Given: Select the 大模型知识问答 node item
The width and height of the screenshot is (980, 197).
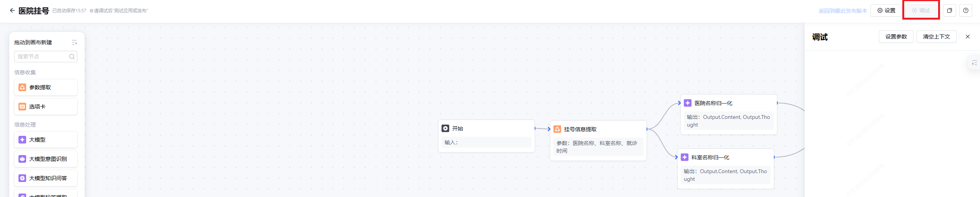Looking at the screenshot, I should point(46,178).
